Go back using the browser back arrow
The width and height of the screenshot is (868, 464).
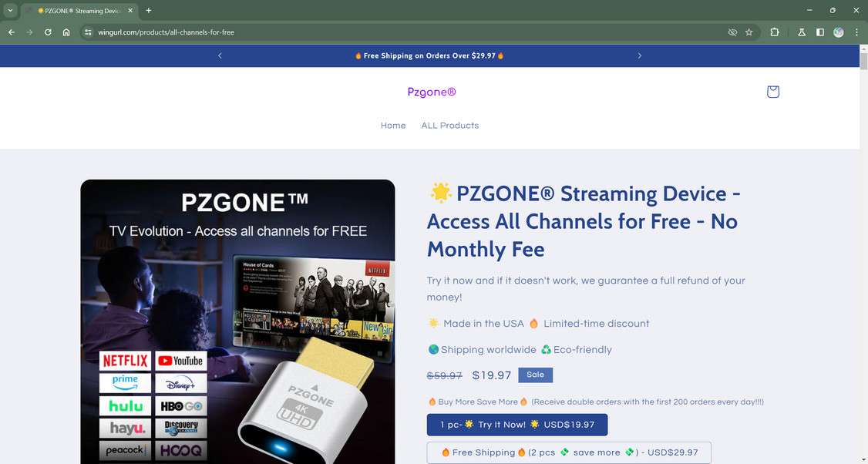[x=12, y=32]
